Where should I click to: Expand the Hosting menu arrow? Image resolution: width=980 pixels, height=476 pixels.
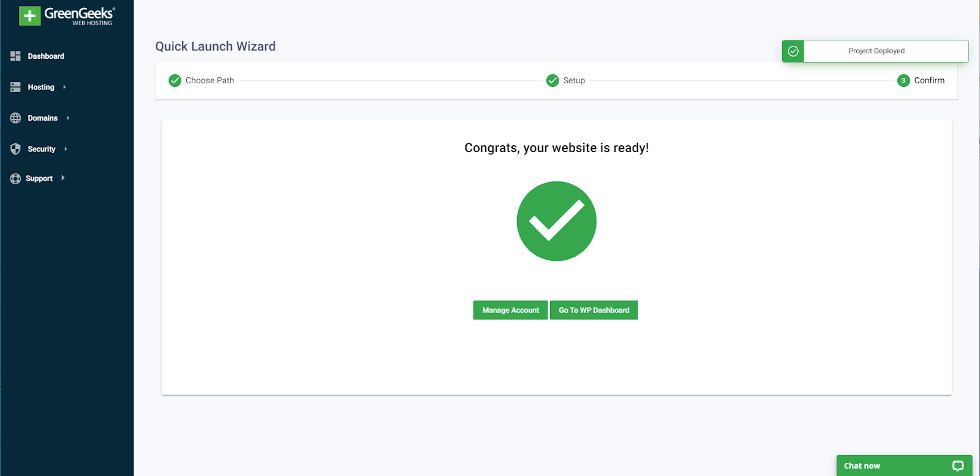point(64,87)
